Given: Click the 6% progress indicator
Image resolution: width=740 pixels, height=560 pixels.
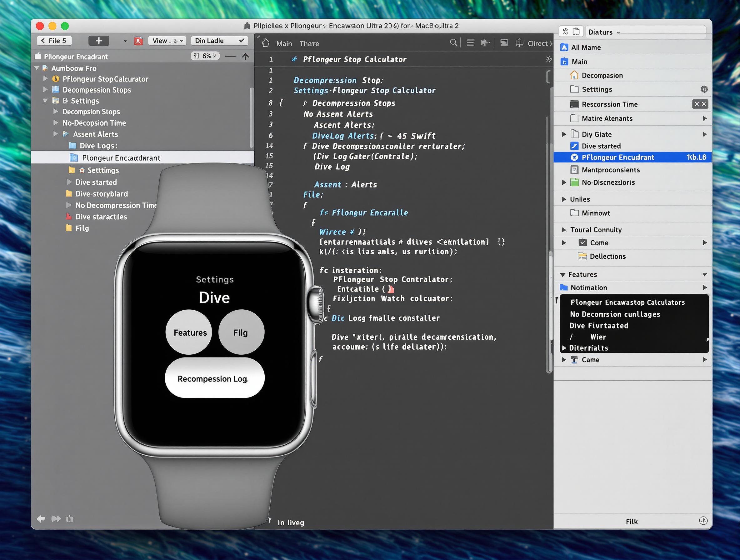Looking at the screenshot, I should pos(205,56).
